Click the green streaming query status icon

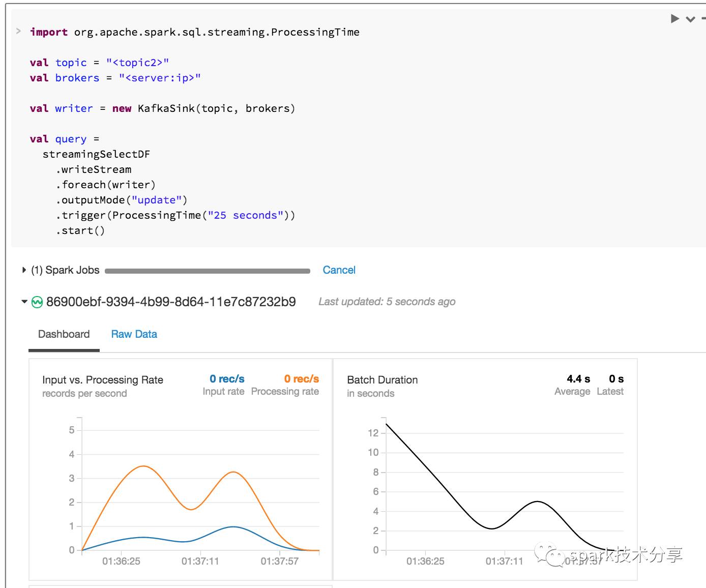click(x=37, y=302)
